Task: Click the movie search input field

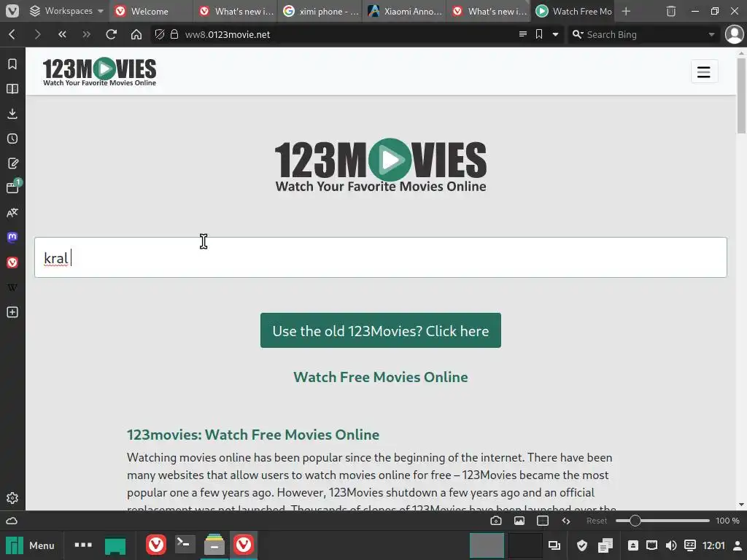Action: 381,257
